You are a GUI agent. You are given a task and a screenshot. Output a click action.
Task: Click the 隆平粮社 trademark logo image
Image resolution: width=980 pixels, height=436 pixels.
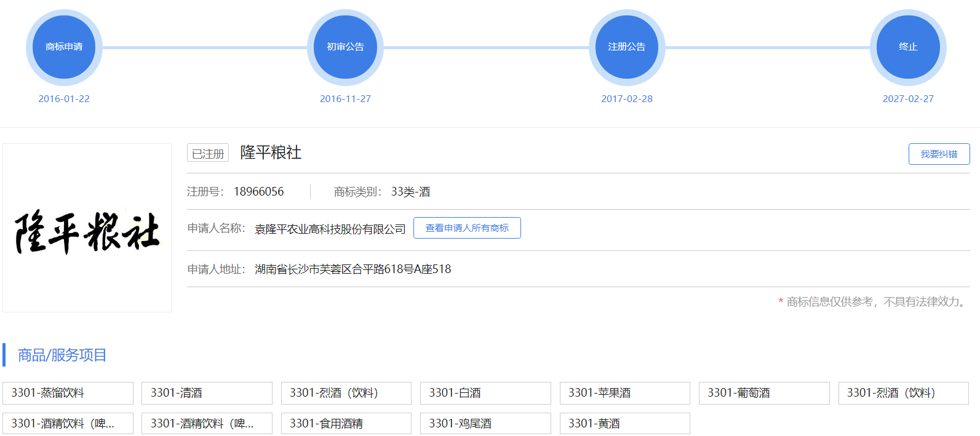87,228
